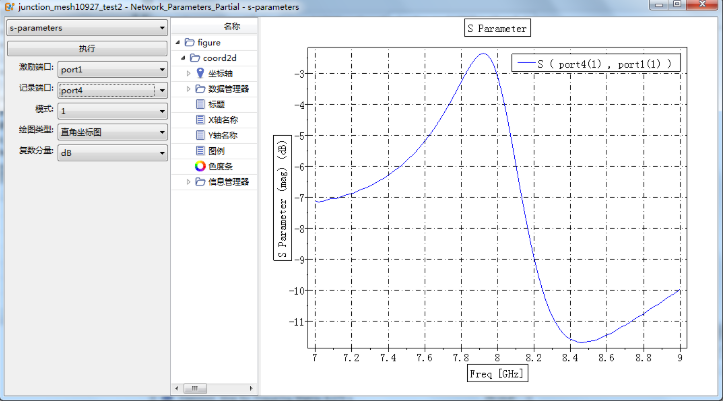Click the 色度条 color wheel icon
Screen dimensions: 726x403
pos(201,166)
